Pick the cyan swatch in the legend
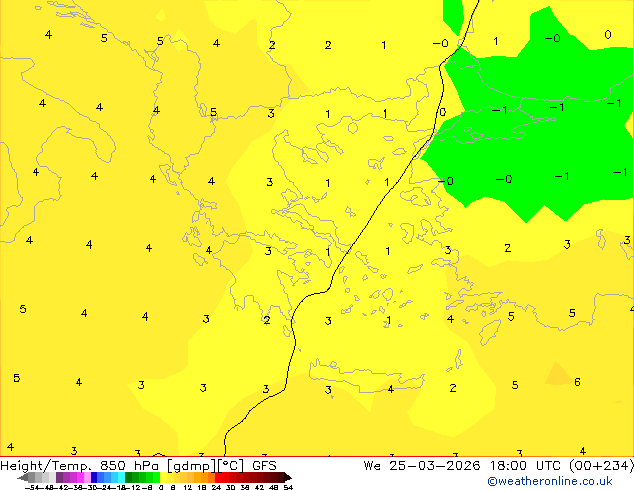This screenshot has width=634, height=490. [121, 477]
